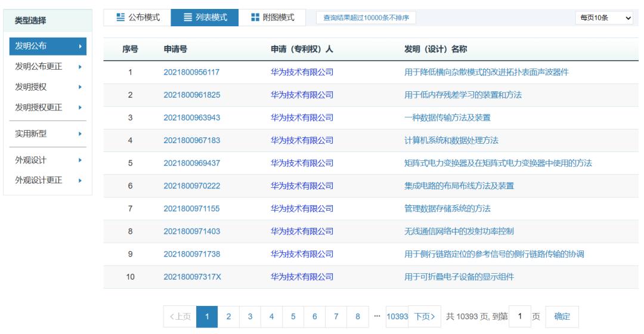
Task: Click 华为技术有限公司 applicant in row 10
Action: [302, 277]
